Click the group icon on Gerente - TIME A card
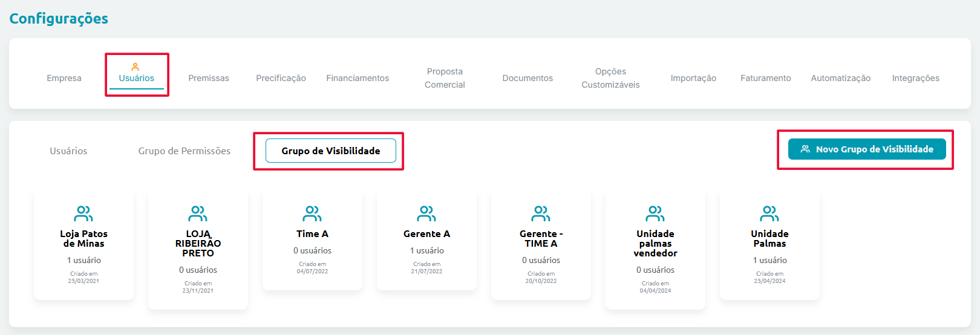 pos(541,213)
